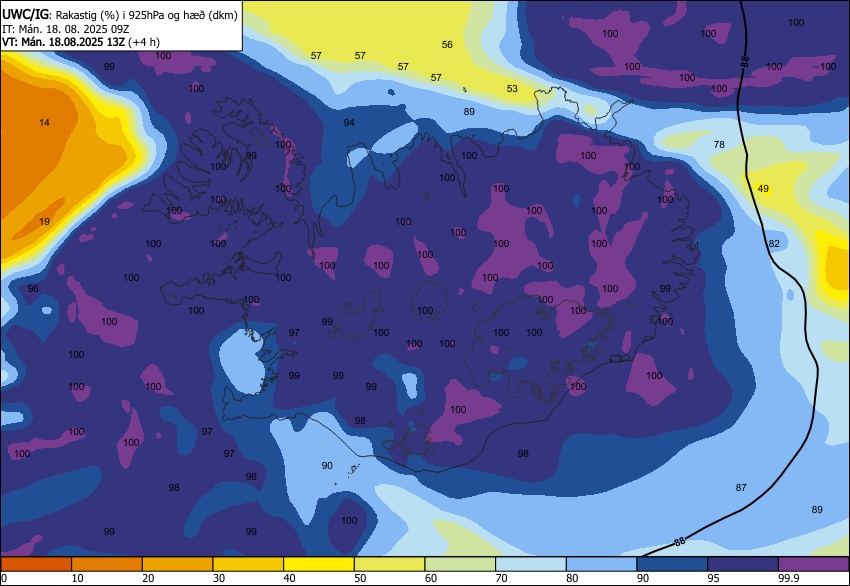Screen dimensions: 850x586
Task: Click the '94' humidity value on the map
Action: point(349,123)
